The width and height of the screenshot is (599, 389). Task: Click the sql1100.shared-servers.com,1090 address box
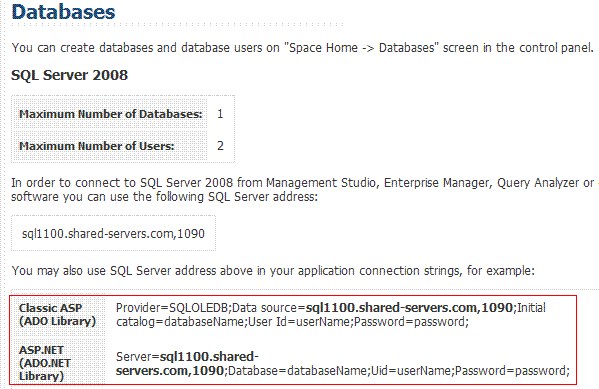[x=113, y=233]
